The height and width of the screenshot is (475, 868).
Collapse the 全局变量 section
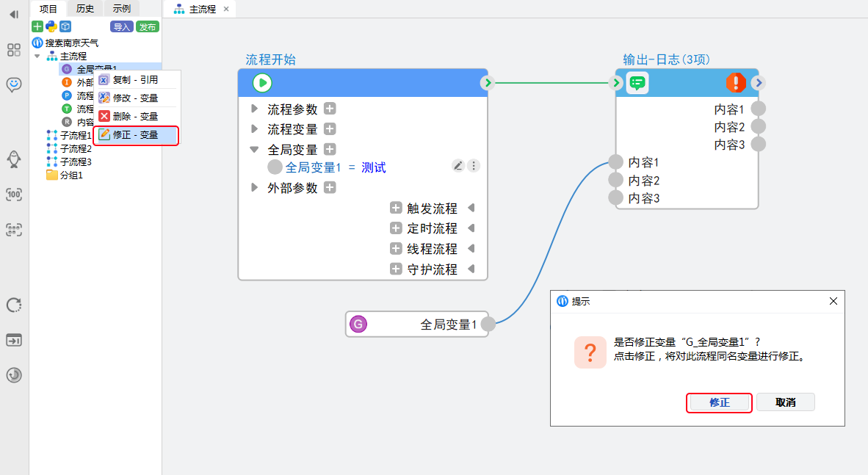255,149
